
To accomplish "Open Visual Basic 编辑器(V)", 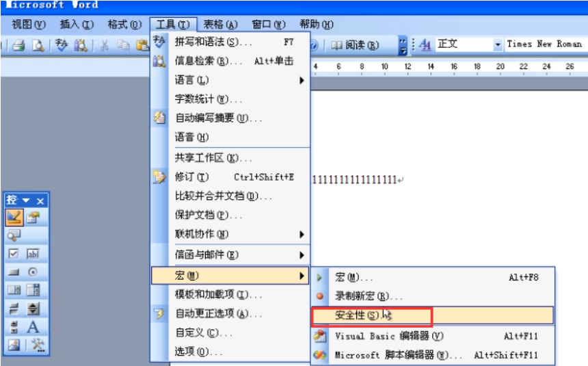I will click(x=433, y=336).
